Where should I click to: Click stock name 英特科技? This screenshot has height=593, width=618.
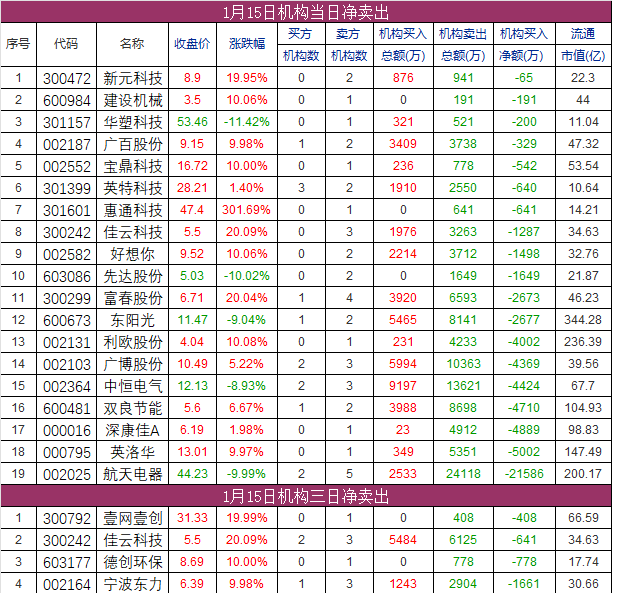pyautogui.click(x=133, y=188)
